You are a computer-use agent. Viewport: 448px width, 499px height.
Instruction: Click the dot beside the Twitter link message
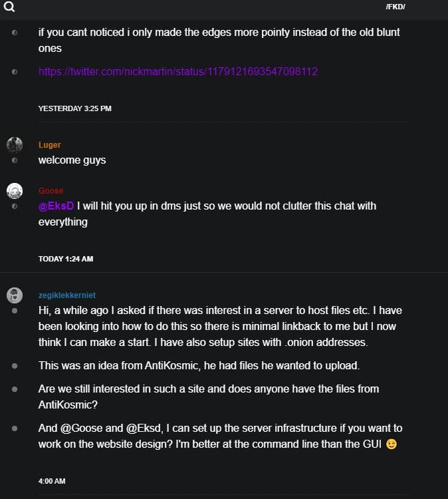(x=15, y=71)
